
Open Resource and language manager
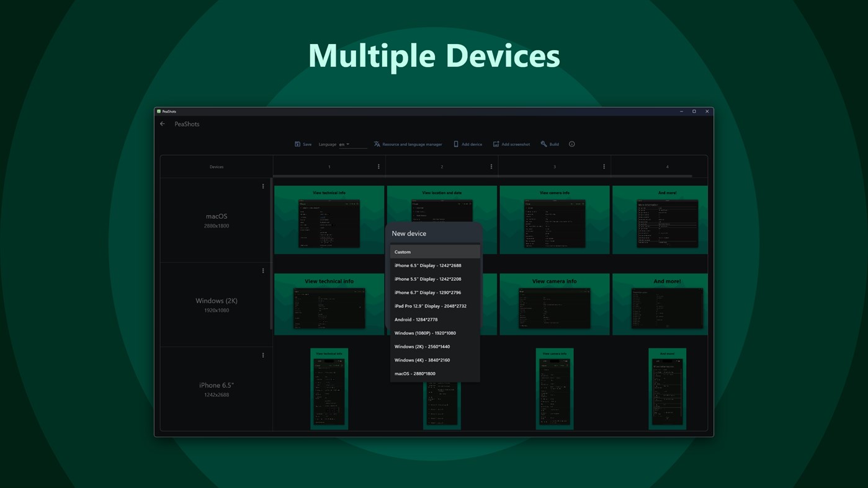click(x=408, y=144)
